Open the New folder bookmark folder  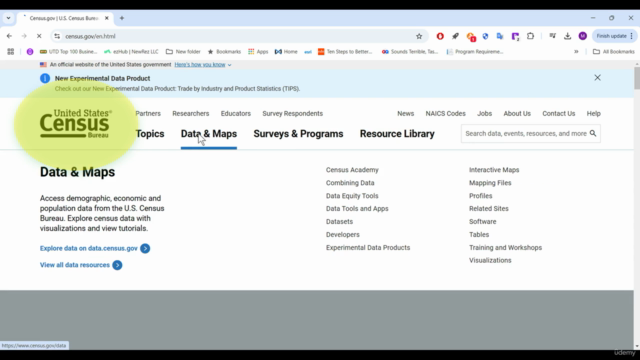click(183, 51)
